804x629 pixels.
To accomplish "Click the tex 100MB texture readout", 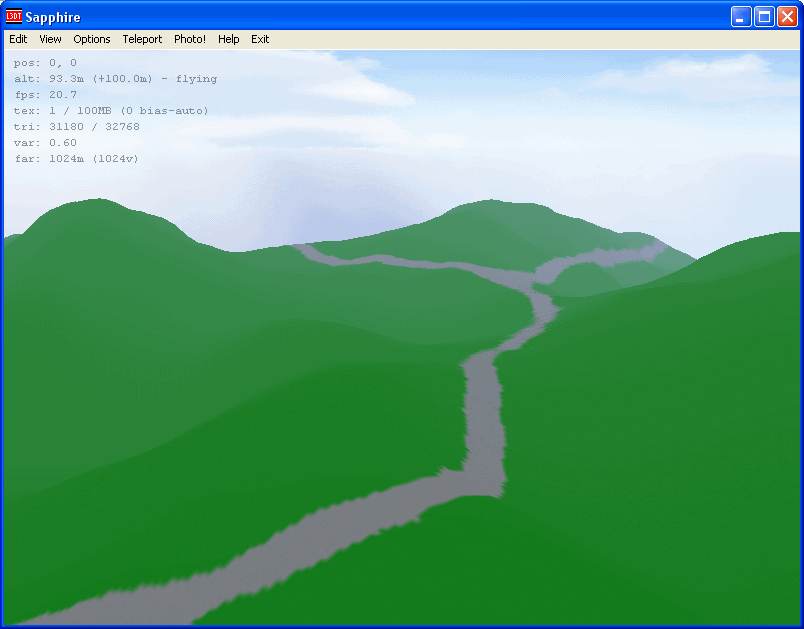I will 111,111.
